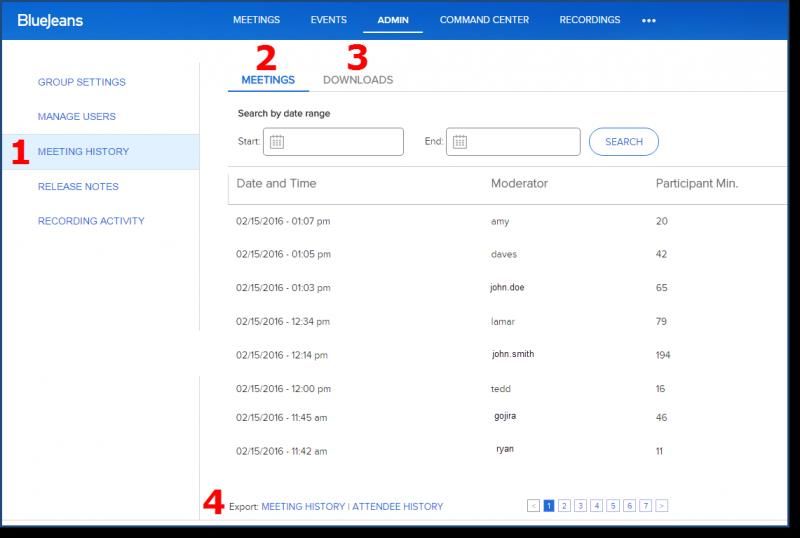Go to page 1 in pagination
Image resolution: width=800 pixels, height=538 pixels.
click(549, 506)
